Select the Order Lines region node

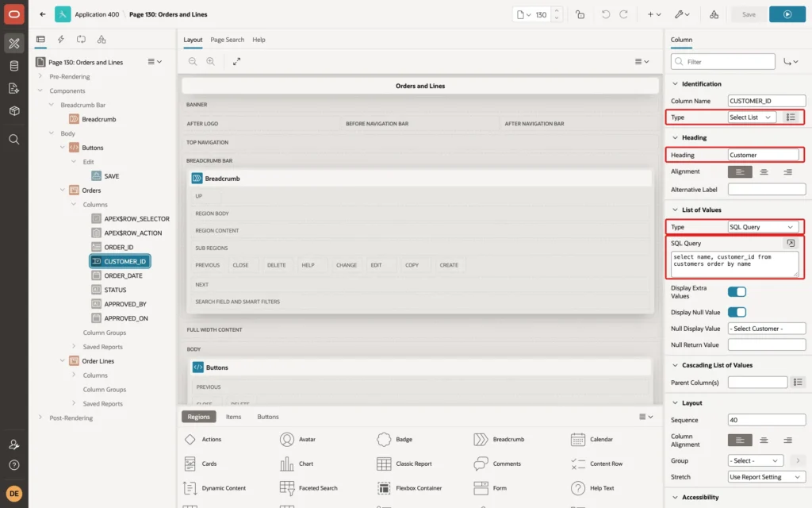(98, 361)
